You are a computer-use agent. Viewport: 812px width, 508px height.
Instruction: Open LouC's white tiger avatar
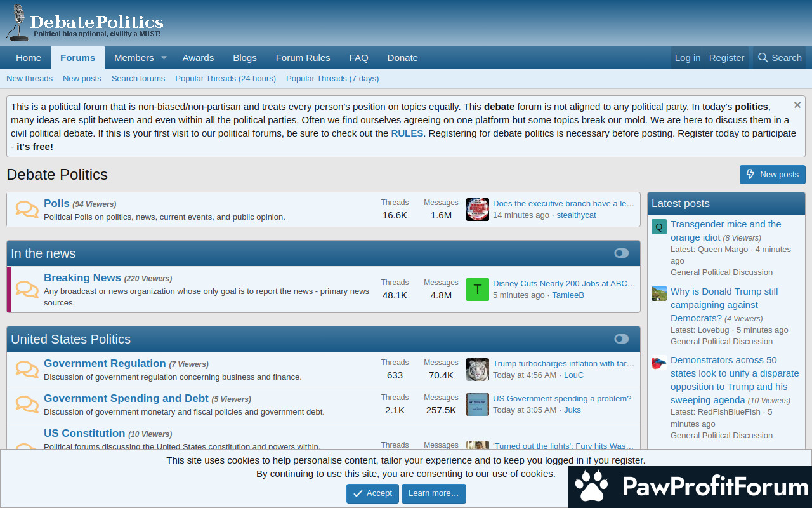click(478, 370)
